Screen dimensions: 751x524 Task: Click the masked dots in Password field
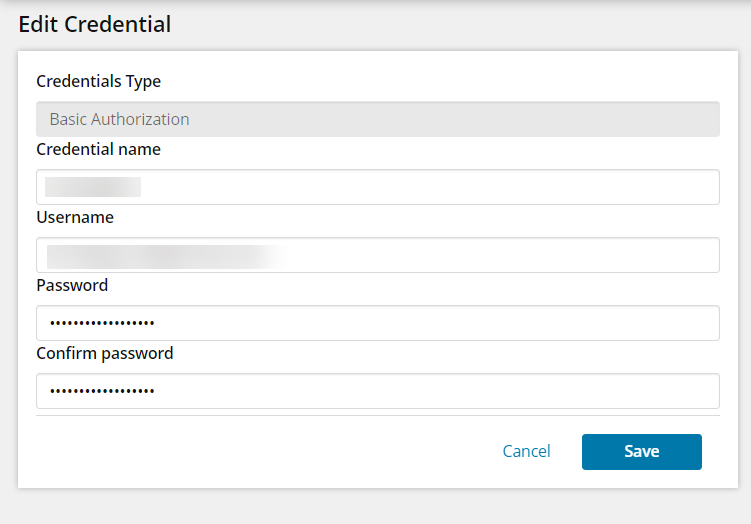pyautogui.click(x=102, y=323)
